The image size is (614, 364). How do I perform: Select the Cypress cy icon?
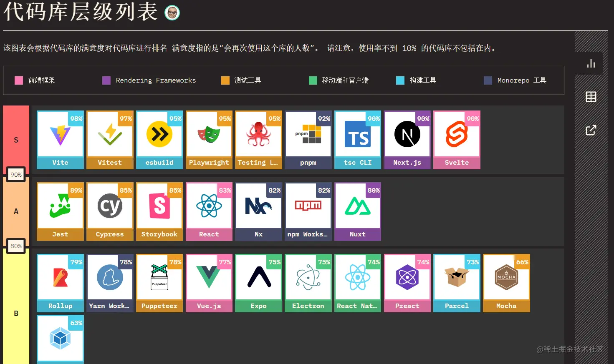(x=110, y=206)
